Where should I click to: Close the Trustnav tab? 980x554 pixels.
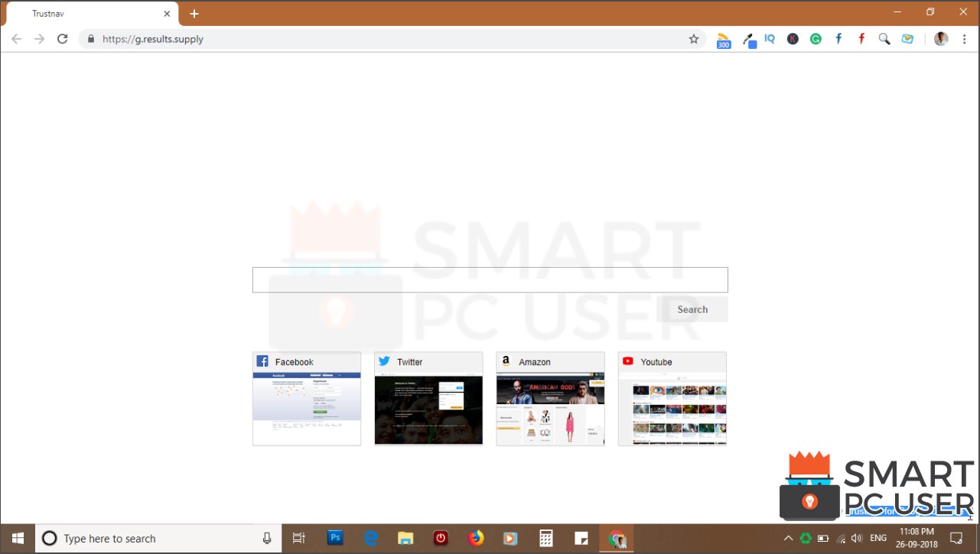[x=167, y=14]
